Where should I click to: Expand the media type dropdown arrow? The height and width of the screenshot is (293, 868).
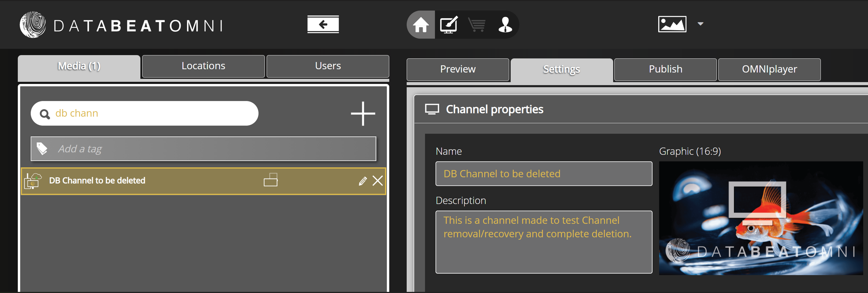(x=700, y=24)
